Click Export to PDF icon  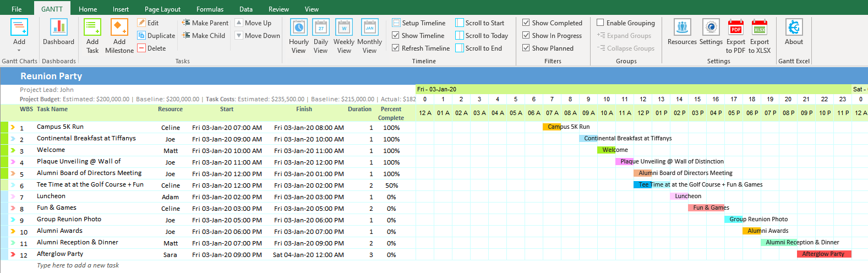tap(735, 28)
